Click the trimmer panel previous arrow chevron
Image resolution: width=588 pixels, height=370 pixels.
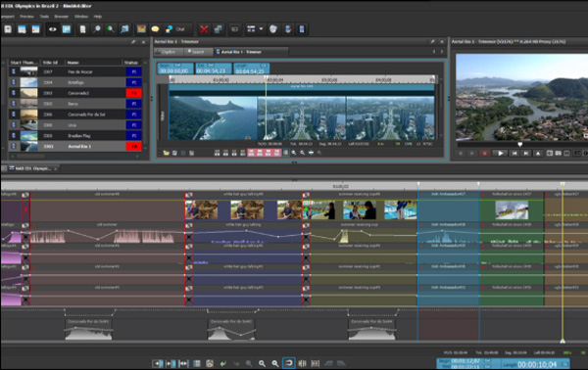[x=434, y=52]
